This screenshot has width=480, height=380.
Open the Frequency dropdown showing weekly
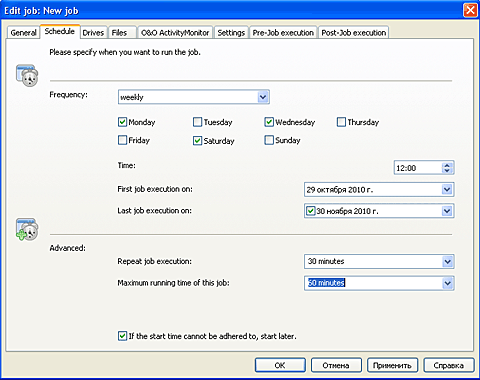pyautogui.click(x=263, y=97)
